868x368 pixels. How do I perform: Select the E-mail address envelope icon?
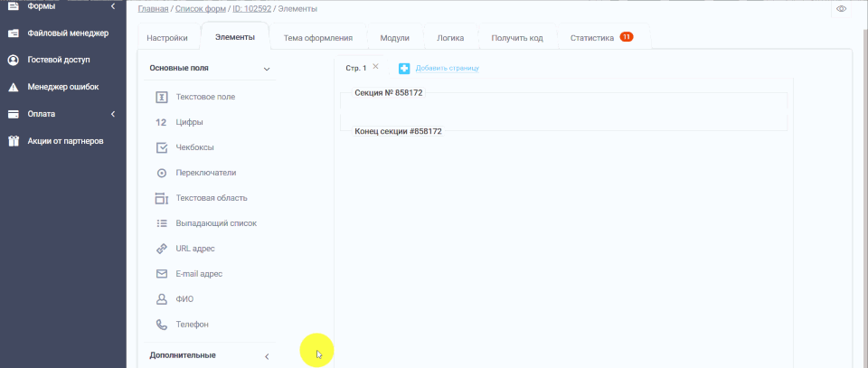(x=162, y=274)
